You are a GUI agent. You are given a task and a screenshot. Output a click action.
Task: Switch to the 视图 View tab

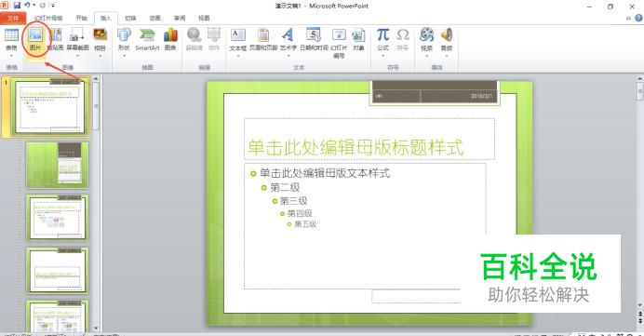[x=204, y=18]
